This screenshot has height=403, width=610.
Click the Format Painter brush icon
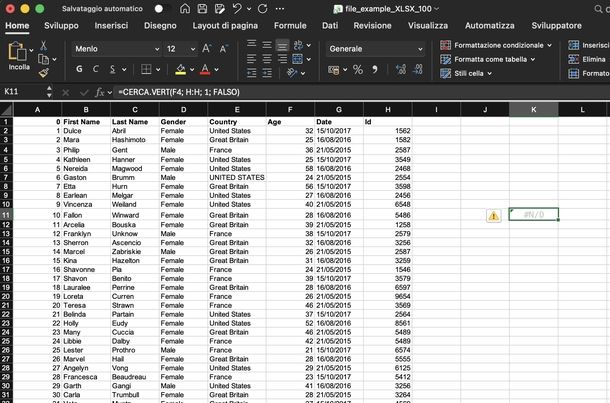44,72
